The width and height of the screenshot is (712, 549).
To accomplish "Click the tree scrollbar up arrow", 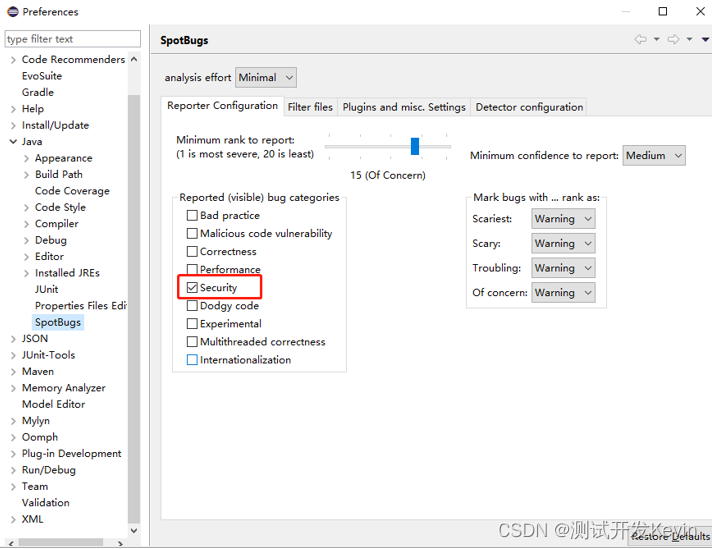I will [134, 59].
